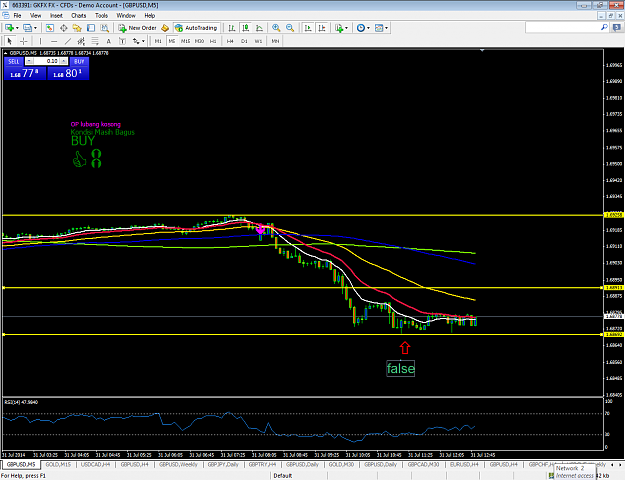Viewport: 625px width, 480px height.
Task: Open the Insert menu
Action: 56,16
